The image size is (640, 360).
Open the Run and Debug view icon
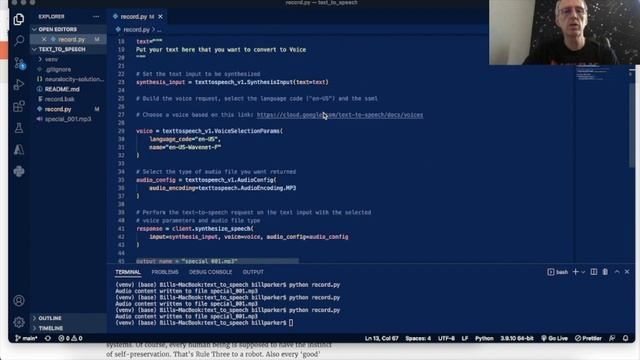(19, 84)
